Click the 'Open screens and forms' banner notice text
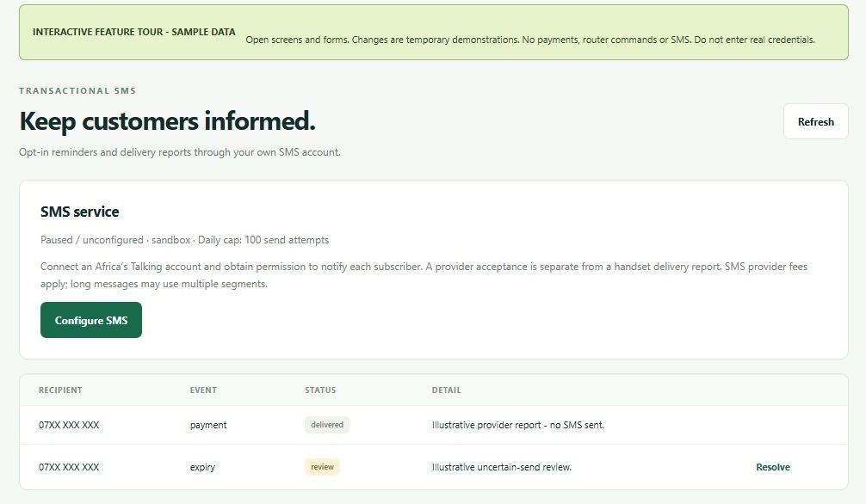Viewport: 866px width, 504px height. click(530, 40)
